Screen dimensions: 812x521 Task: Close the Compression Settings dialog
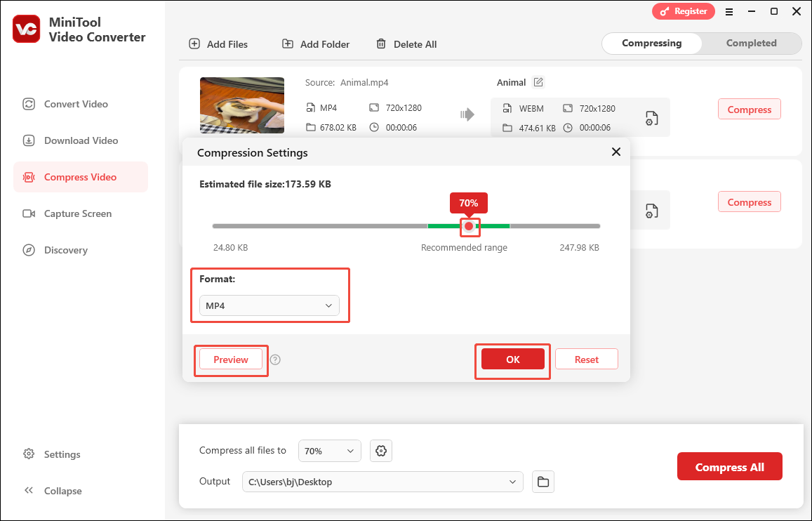(615, 152)
